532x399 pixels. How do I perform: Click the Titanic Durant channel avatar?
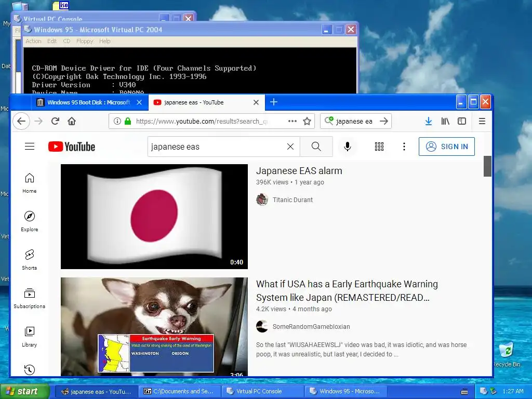click(x=262, y=200)
